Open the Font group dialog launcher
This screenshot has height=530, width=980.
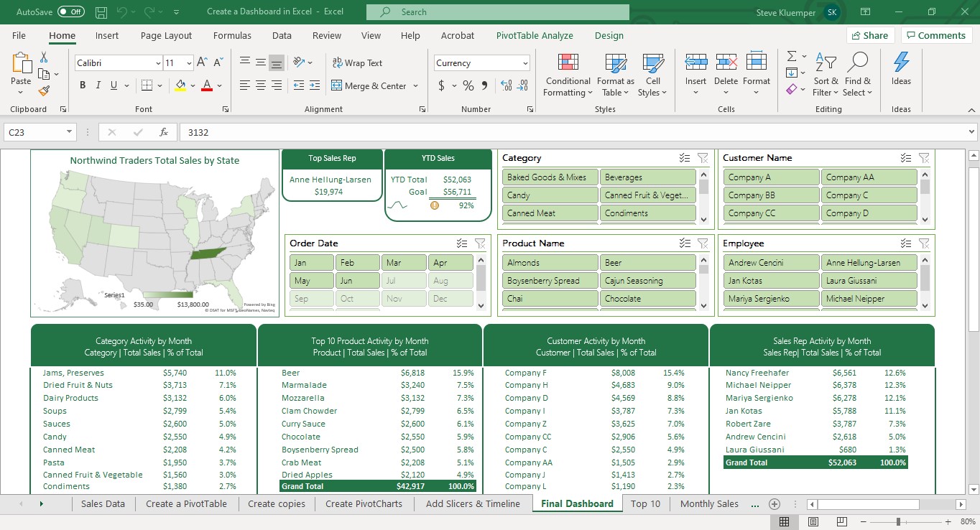point(226,109)
